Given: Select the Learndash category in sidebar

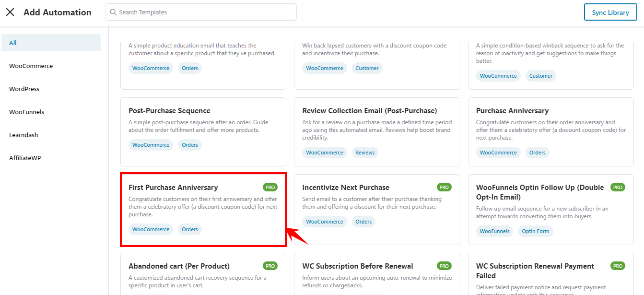Looking at the screenshot, I should click(x=23, y=135).
